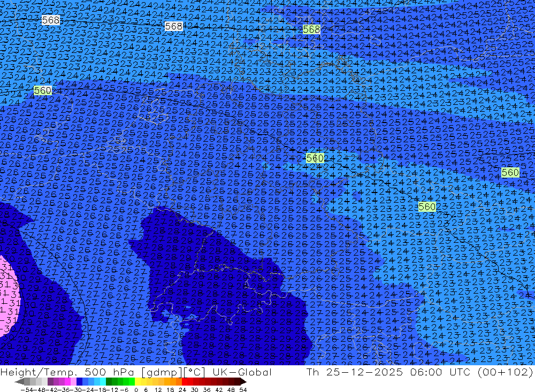Screen dimensions: 535x392
Task: Click the dark blue -30 legend swatch
Action: click(x=79, y=382)
